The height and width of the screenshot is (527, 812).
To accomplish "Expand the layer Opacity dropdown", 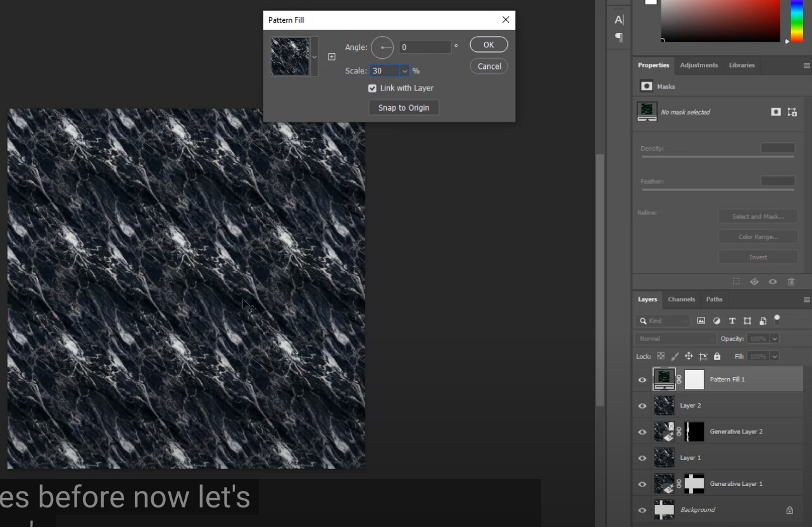I will (775, 338).
